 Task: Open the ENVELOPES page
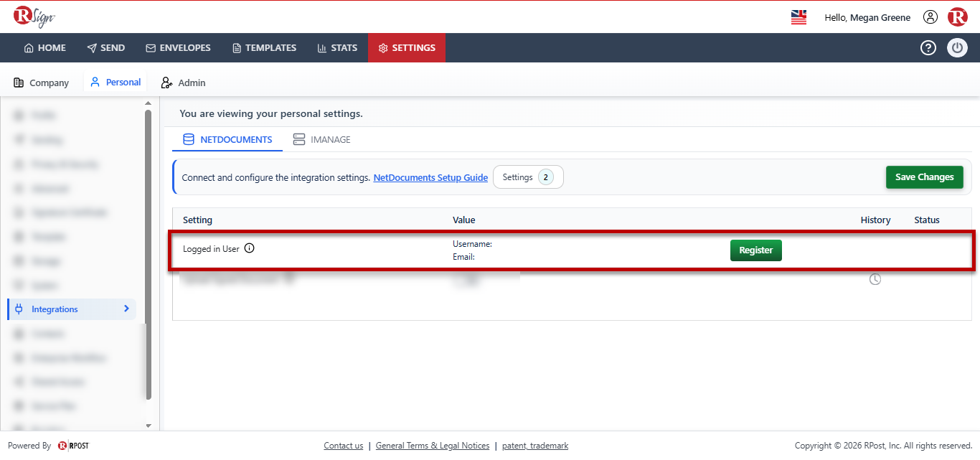(178, 48)
